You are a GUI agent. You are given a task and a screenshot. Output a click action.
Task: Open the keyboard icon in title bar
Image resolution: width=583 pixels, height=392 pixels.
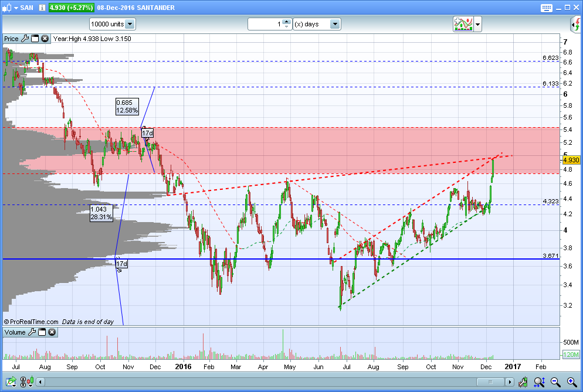(546, 8)
